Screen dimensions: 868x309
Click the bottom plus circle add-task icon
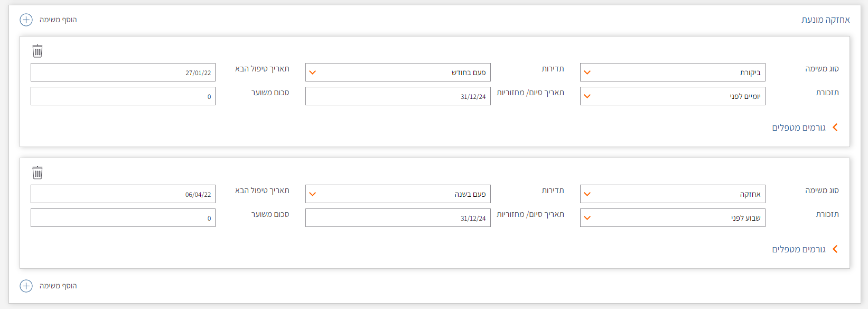pos(26,286)
